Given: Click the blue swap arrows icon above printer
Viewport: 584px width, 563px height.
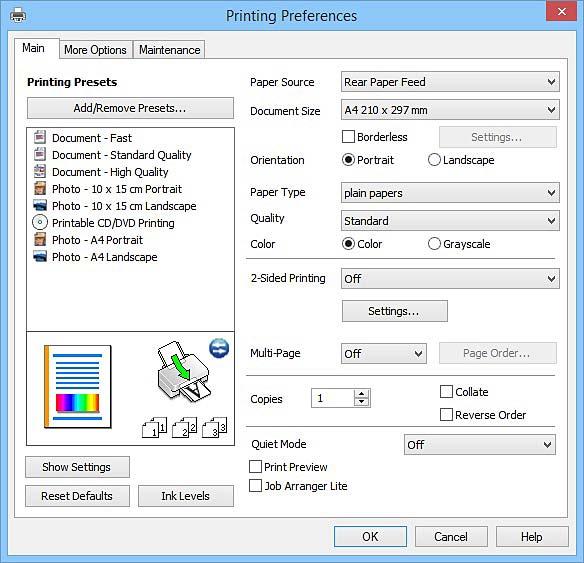Looking at the screenshot, I should pos(219,348).
